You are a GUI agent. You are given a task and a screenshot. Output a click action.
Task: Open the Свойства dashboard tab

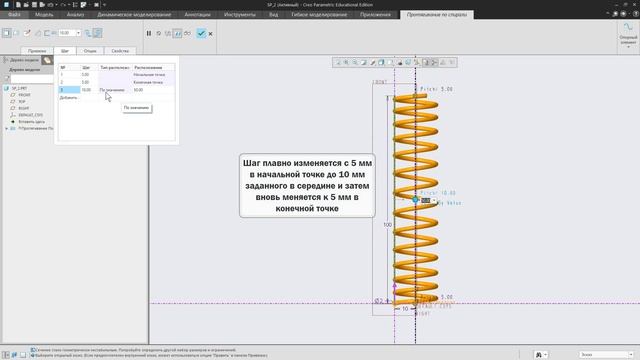pyautogui.click(x=120, y=51)
